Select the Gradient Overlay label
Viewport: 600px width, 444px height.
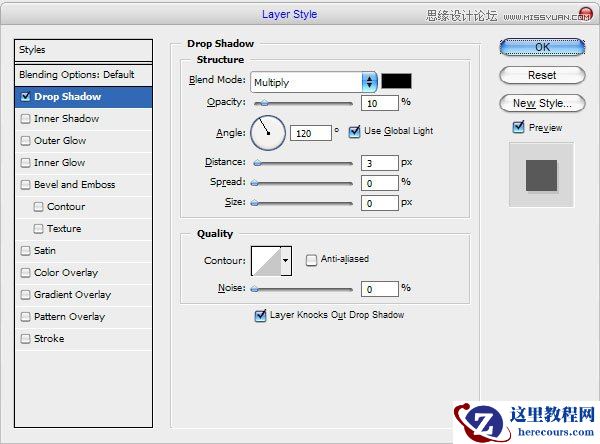pyautogui.click(x=72, y=295)
